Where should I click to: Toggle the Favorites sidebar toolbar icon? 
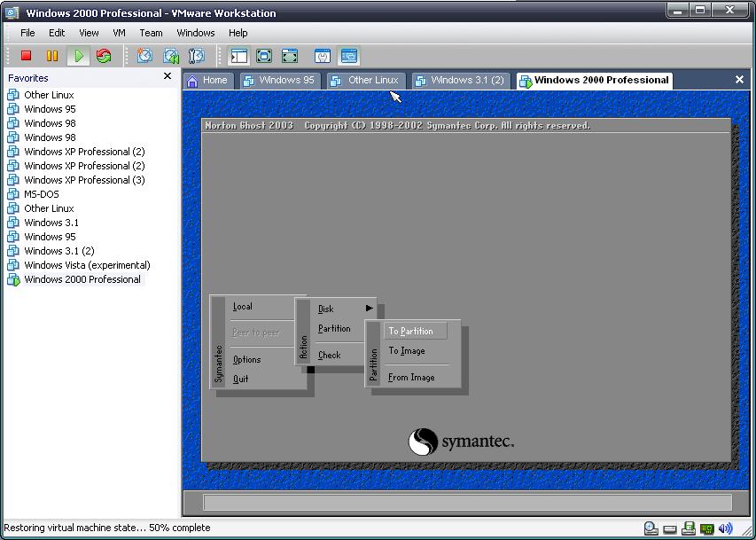(239, 56)
